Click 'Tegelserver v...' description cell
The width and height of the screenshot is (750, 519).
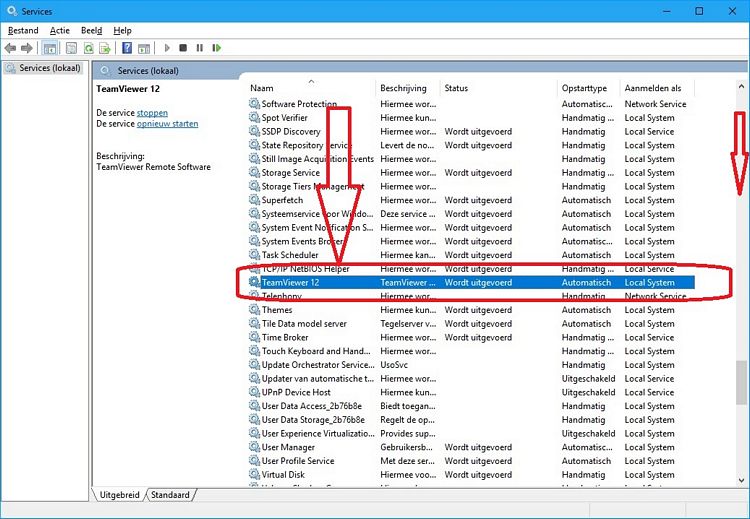pos(408,324)
